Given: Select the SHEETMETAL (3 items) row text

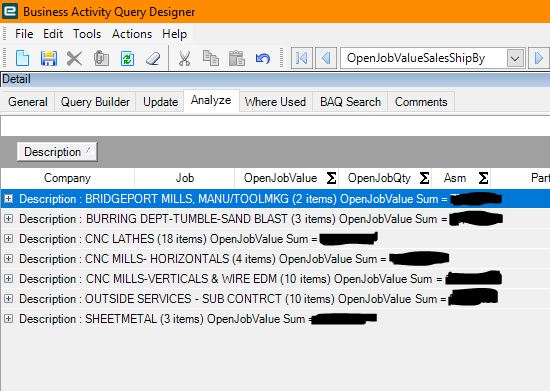Looking at the screenshot, I should [166, 319].
